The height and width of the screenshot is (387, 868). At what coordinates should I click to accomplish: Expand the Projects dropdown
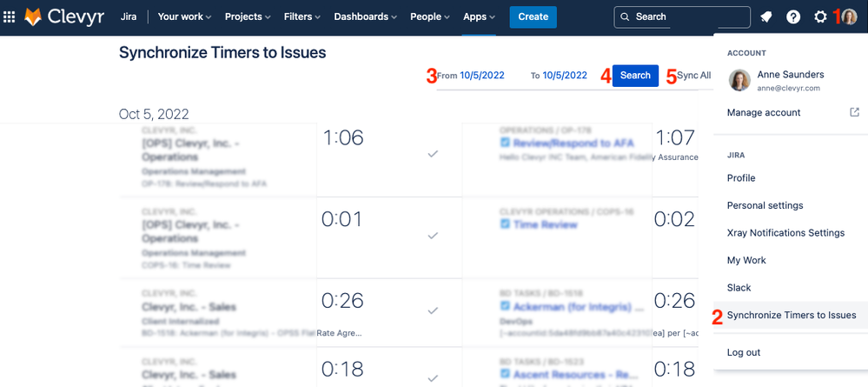coord(248,17)
